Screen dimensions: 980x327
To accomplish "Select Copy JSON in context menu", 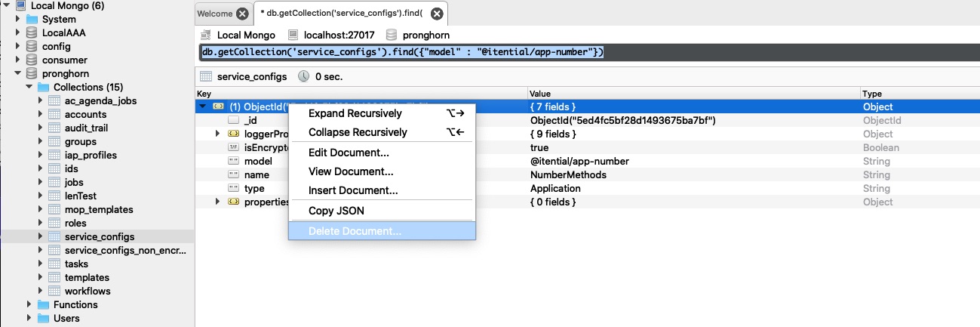I will point(336,211).
